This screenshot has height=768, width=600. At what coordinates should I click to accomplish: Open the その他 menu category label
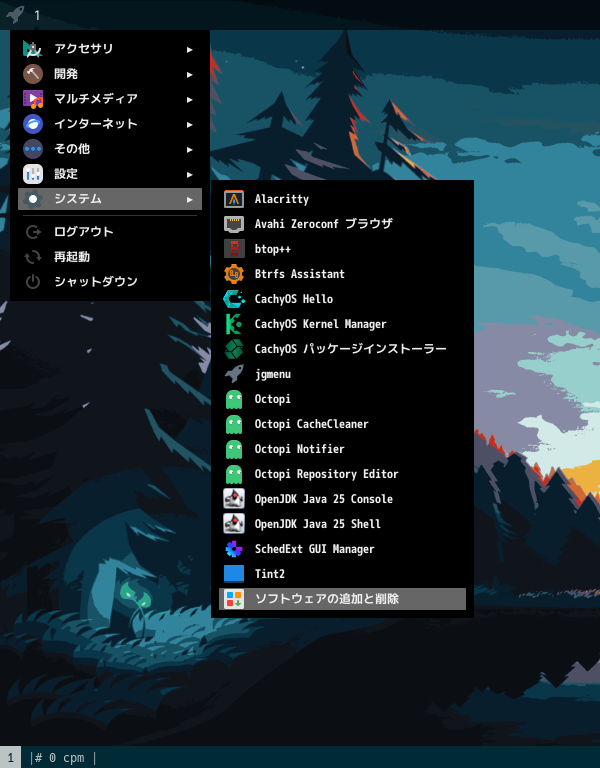(72, 149)
